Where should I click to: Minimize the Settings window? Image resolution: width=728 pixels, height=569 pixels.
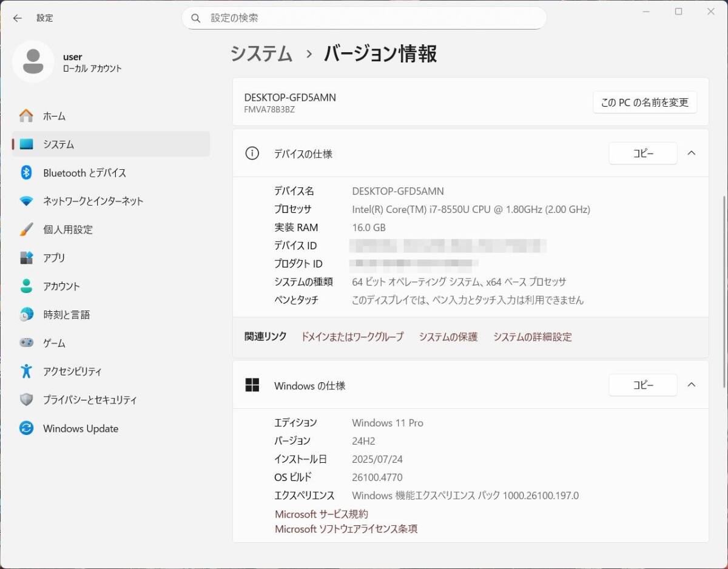pyautogui.click(x=647, y=12)
